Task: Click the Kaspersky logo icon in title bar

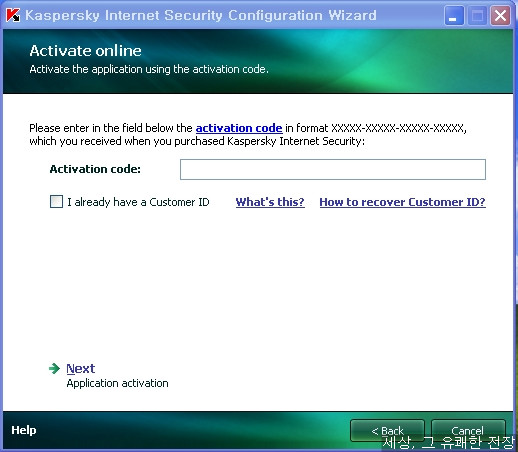Action: (13, 15)
